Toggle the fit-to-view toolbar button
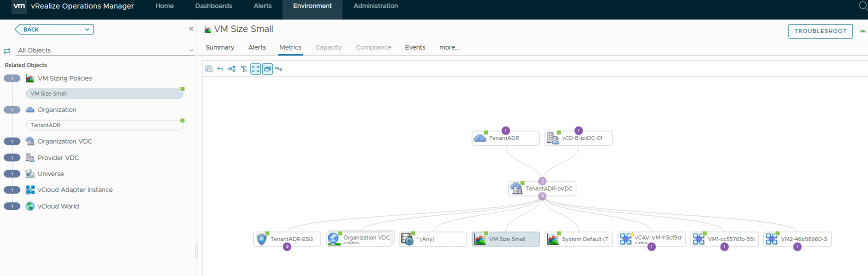Screen dimensions: 868x276 pyautogui.click(x=255, y=69)
